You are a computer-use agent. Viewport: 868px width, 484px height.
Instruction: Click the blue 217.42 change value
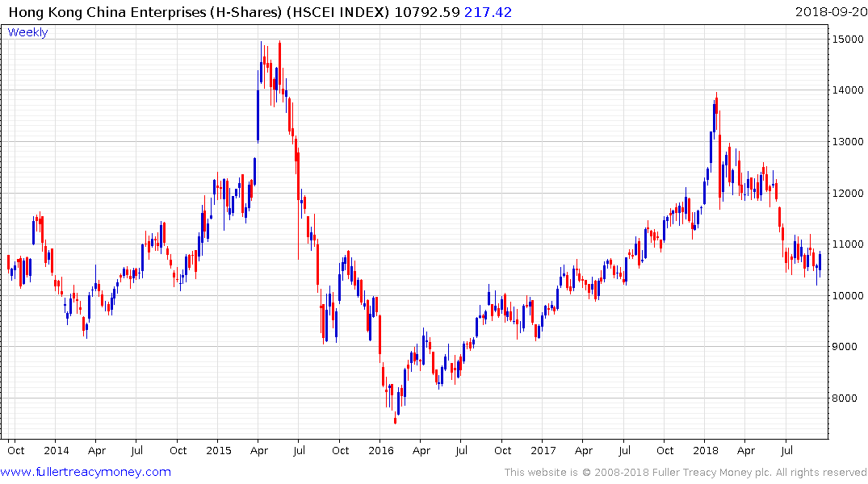[x=488, y=12]
